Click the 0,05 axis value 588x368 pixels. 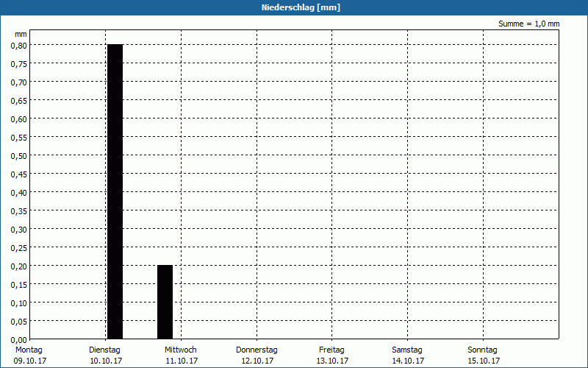tap(19, 322)
